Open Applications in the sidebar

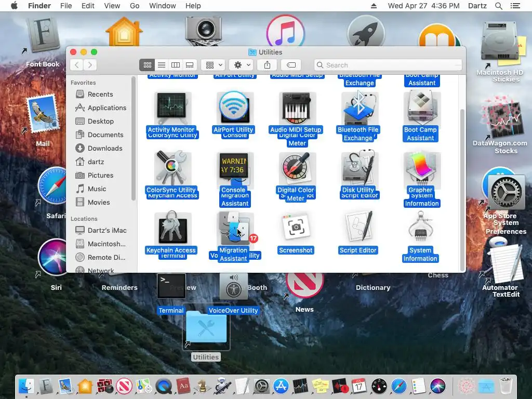pyautogui.click(x=100, y=108)
